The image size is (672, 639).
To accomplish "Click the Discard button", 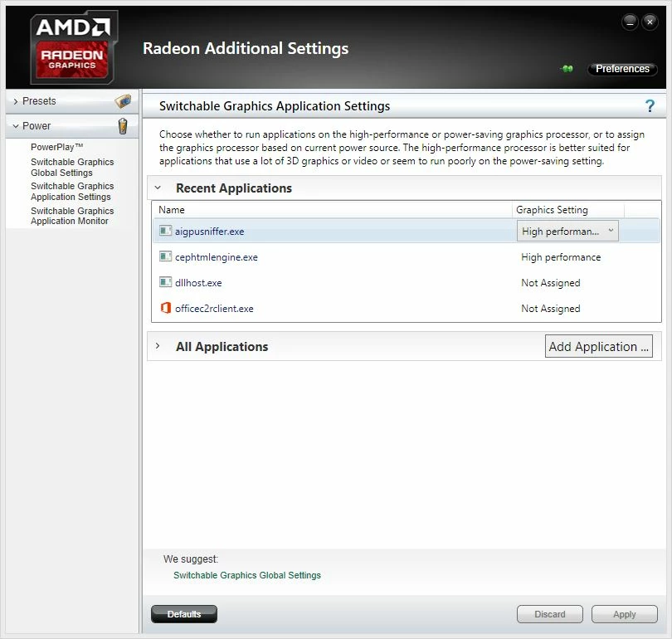I will pyautogui.click(x=550, y=614).
